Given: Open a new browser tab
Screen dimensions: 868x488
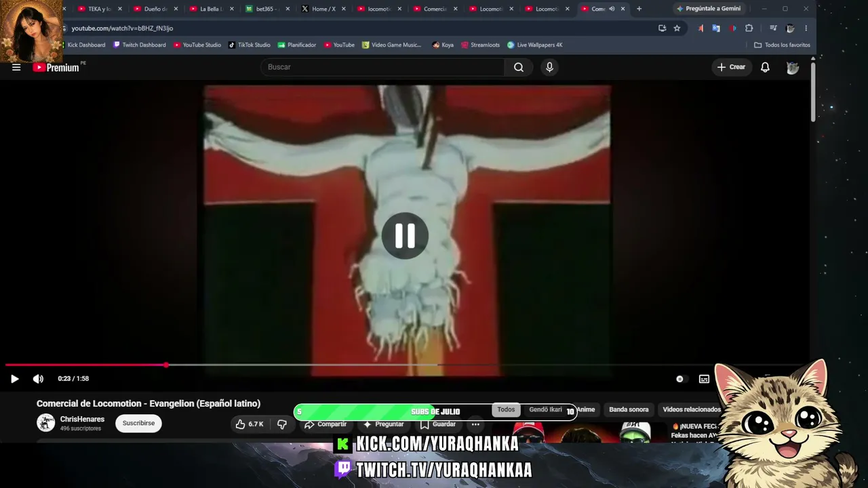Looking at the screenshot, I should click(639, 9).
